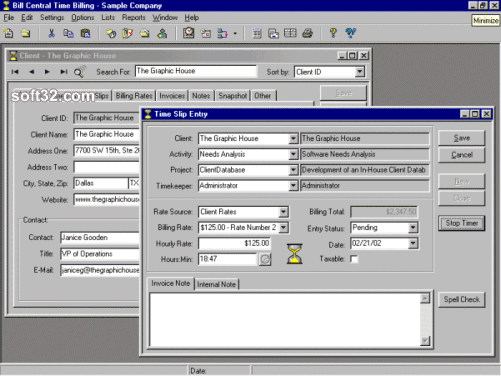Open the Date dropdown calendar
The height and width of the screenshot is (376, 501).
tap(413, 243)
